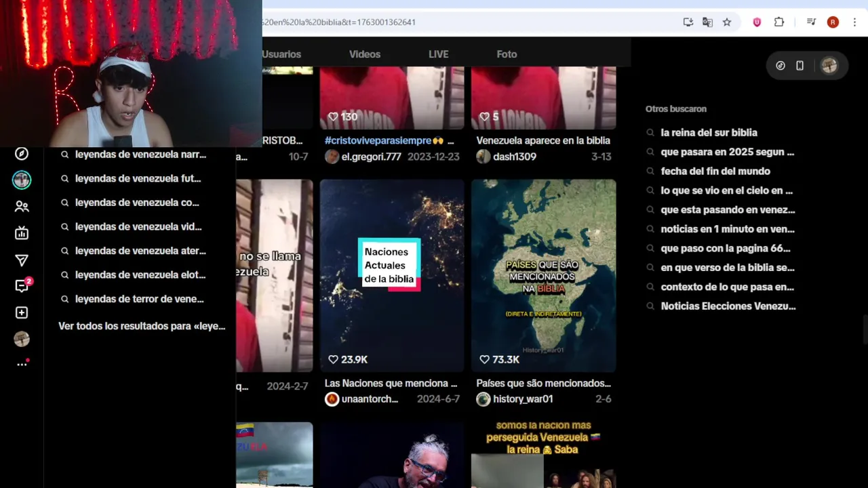Open the More three-dots sidebar icon
868x488 pixels.
(x=22, y=364)
